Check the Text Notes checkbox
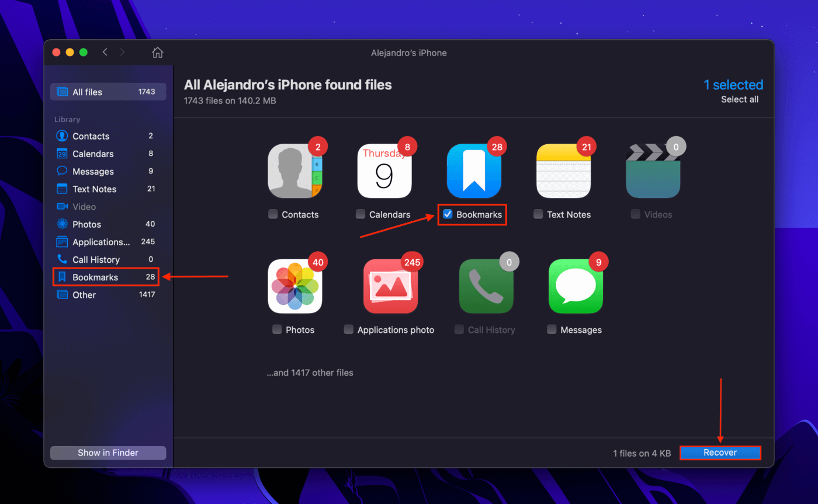This screenshot has width=818, height=504. [538, 214]
